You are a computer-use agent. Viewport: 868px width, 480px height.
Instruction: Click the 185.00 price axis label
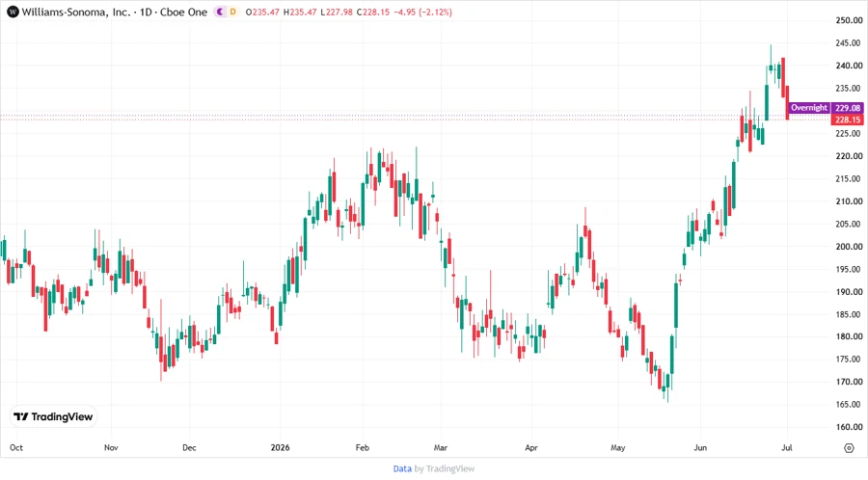pos(849,314)
